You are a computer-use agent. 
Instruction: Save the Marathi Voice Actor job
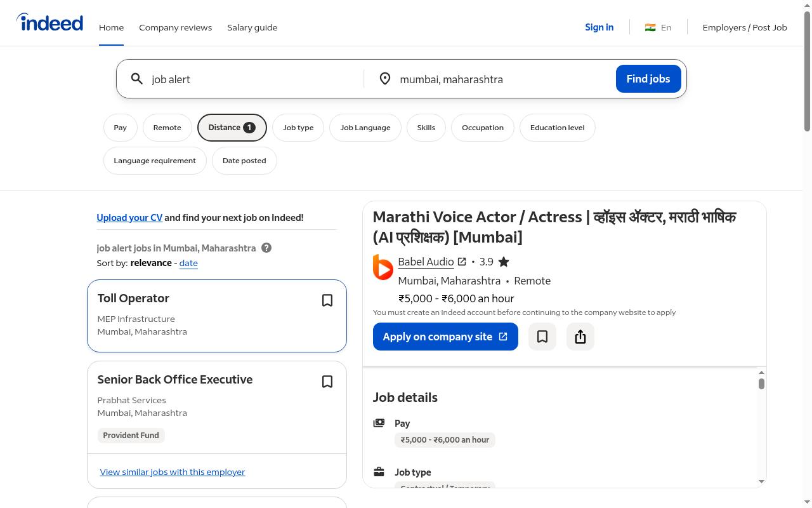pyautogui.click(x=542, y=337)
